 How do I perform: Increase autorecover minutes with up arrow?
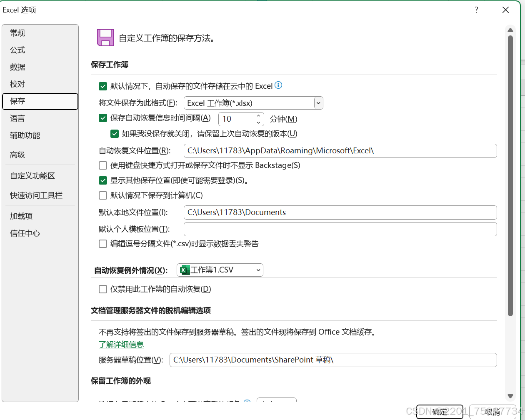coord(258,115)
